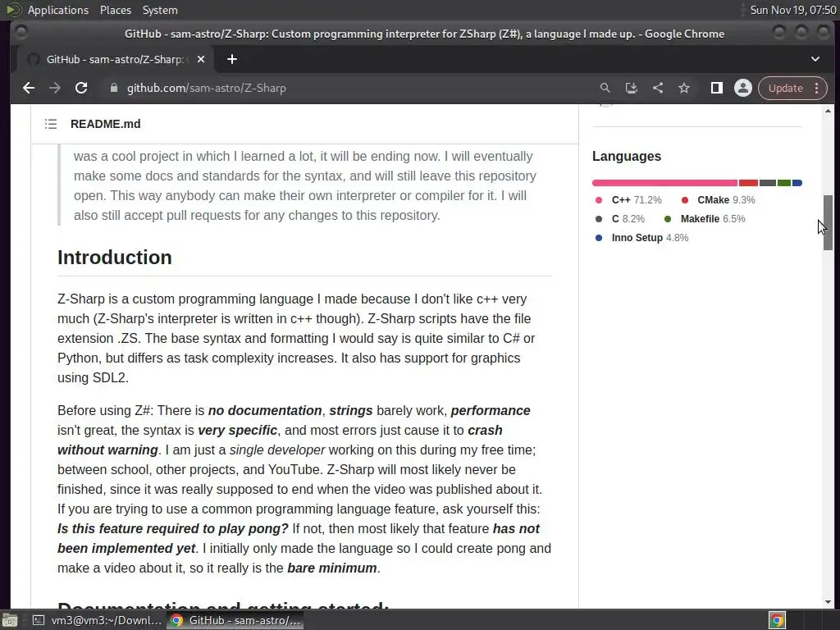Share this page via share icon
The image size is (840, 630).
658,88
